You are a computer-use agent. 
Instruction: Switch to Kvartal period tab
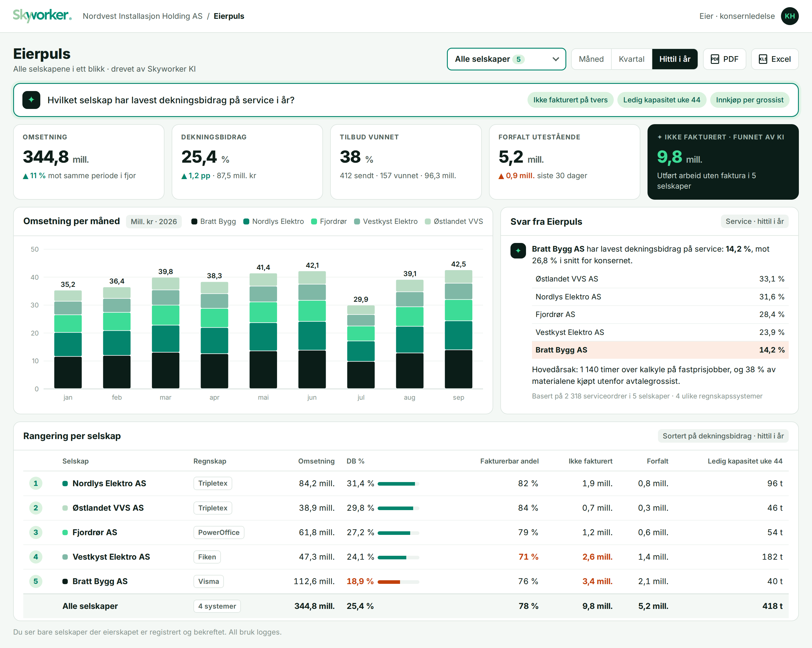[x=632, y=59]
